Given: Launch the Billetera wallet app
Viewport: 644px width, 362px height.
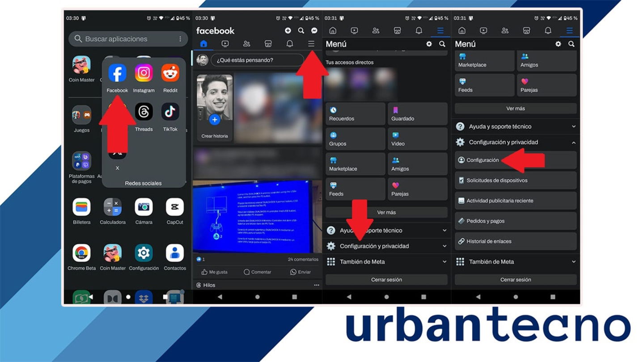Looking at the screenshot, I should (x=81, y=207).
